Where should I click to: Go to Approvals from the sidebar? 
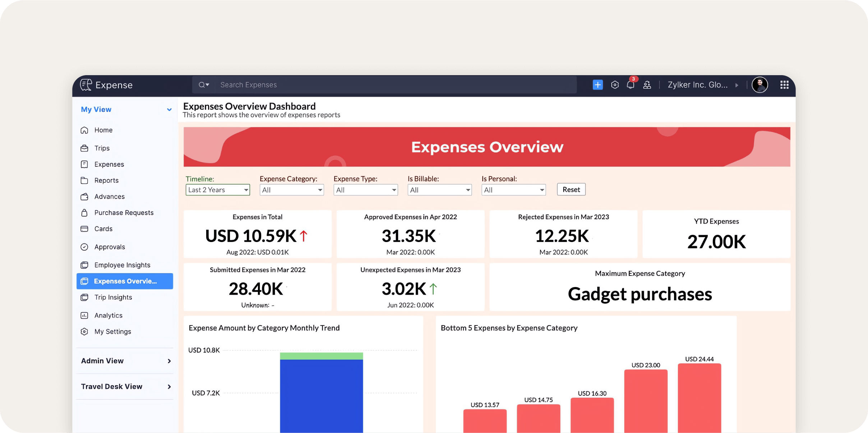click(x=109, y=247)
